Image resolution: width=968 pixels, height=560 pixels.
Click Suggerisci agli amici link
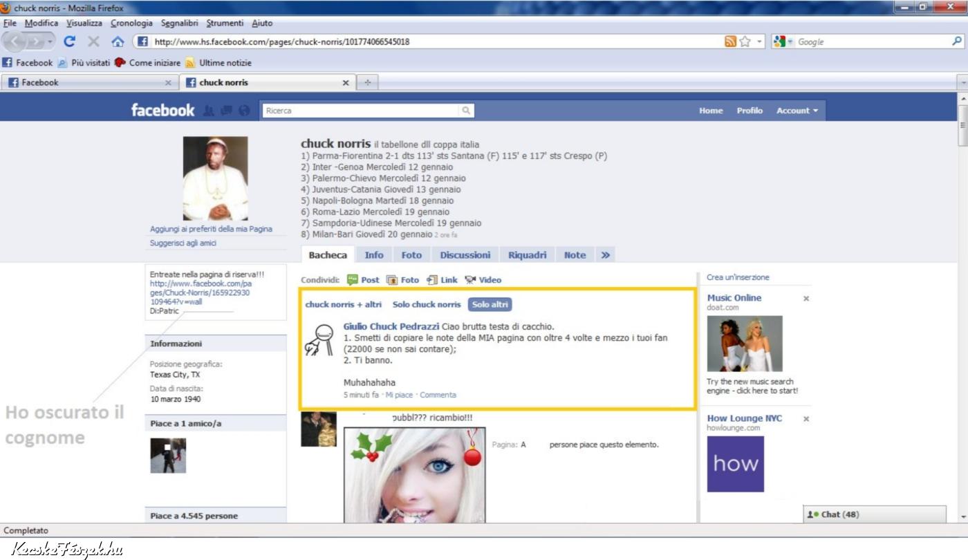(x=183, y=243)
